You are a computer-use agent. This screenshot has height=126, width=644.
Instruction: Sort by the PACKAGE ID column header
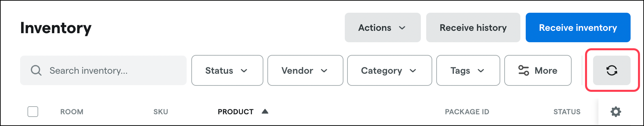[x=467, y=112]
